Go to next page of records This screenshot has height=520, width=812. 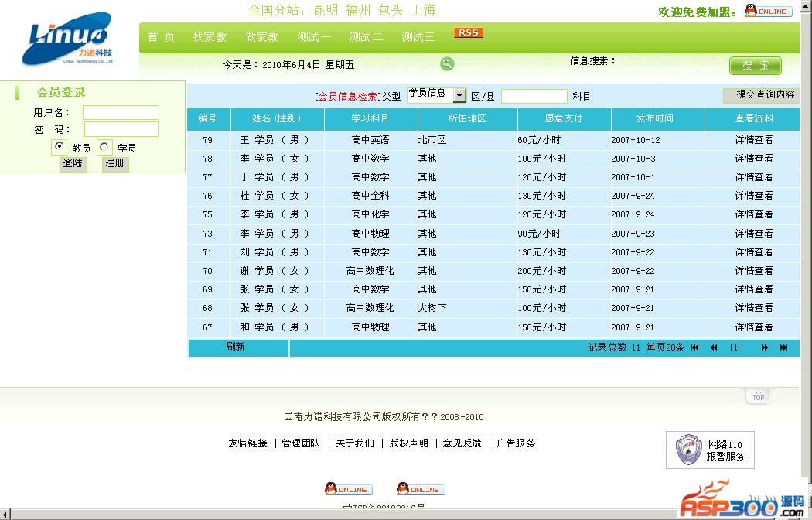point(765,348)
